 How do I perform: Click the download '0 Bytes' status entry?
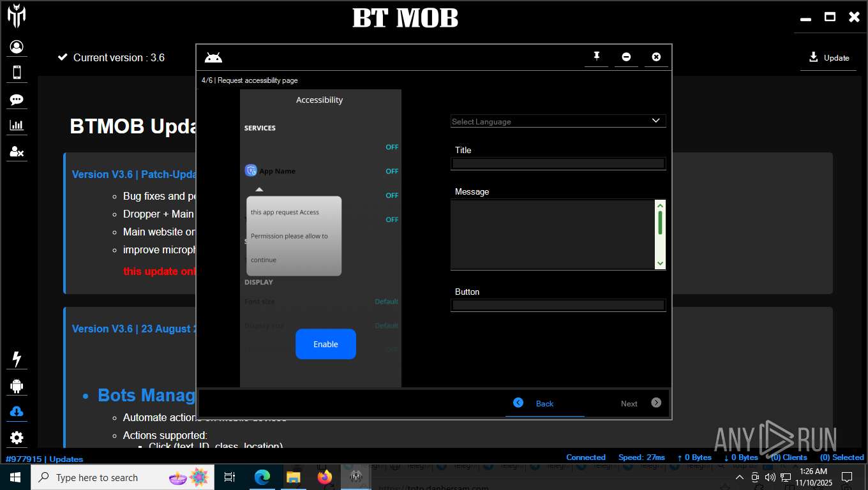point(741,457)
